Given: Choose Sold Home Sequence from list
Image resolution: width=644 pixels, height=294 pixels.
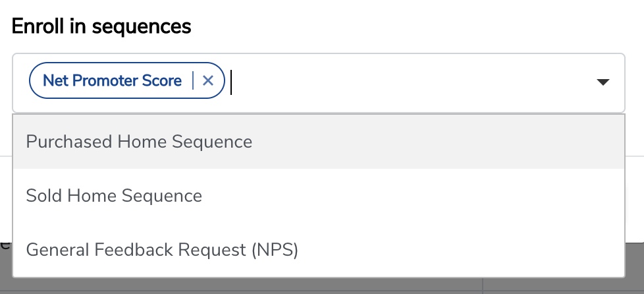Looking at the screenshot, I should point(114,196).
